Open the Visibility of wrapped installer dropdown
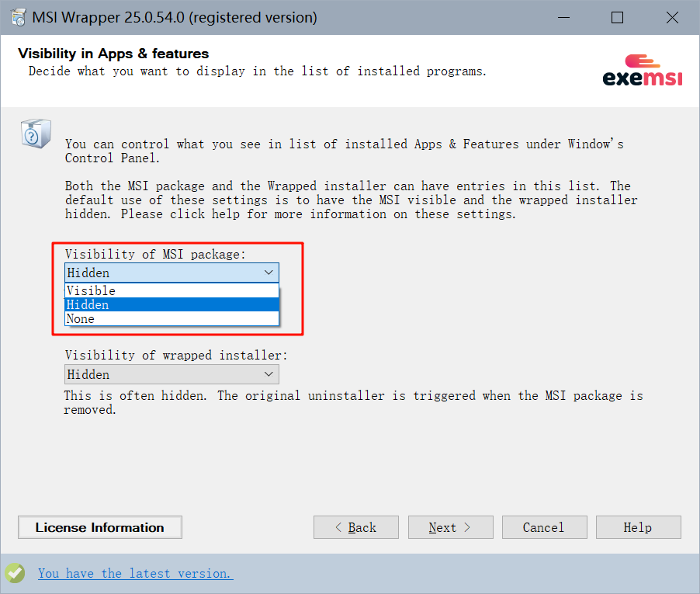 (172, 374)
